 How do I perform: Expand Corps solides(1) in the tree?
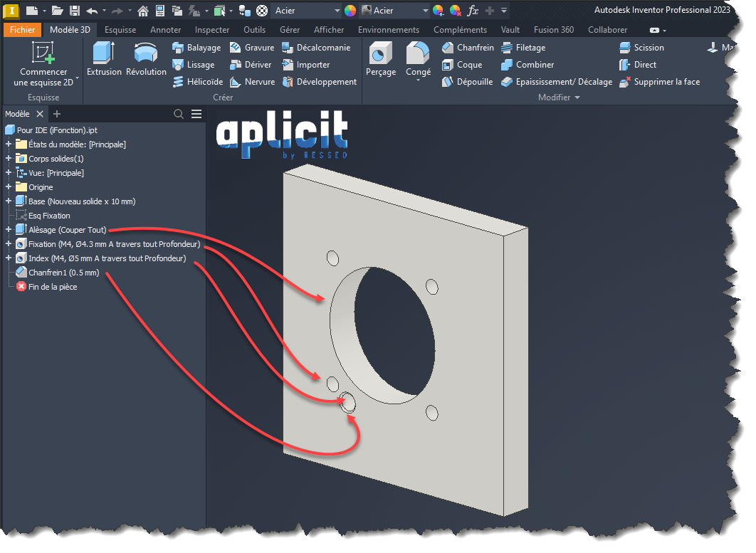9,159
